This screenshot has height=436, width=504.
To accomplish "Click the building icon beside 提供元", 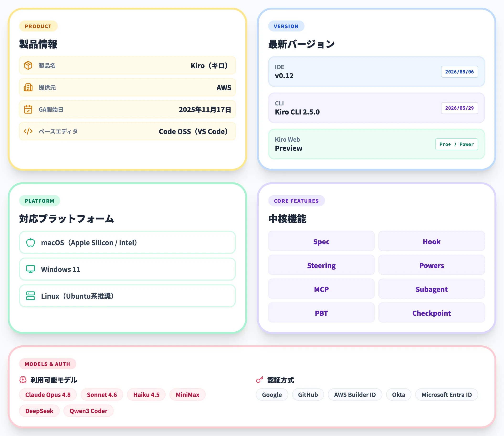I will pos(28,87).
